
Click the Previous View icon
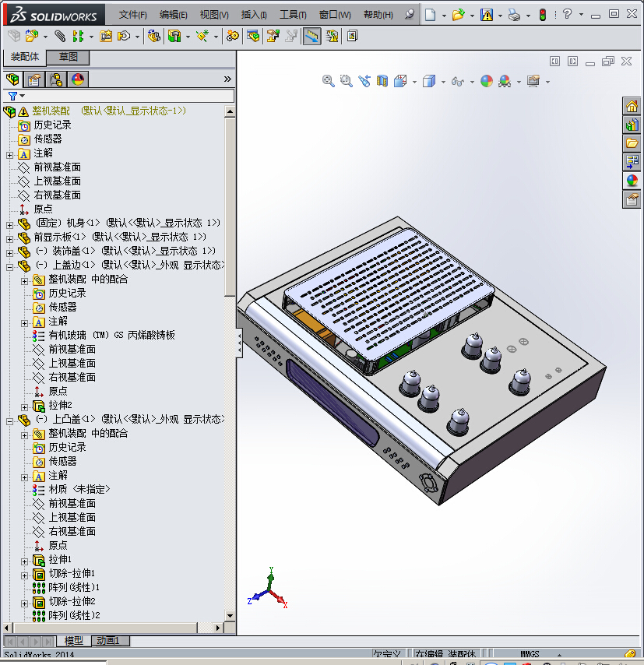tap(364, 81)
